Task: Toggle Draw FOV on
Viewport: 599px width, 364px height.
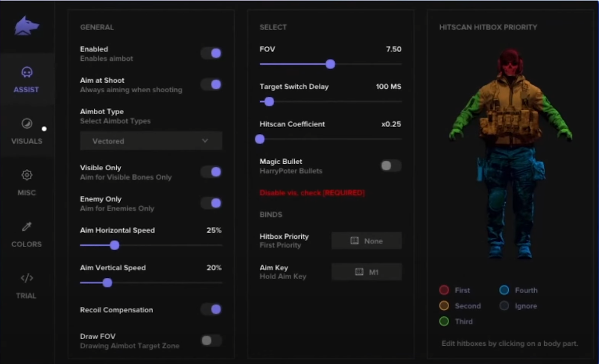Action: click(x=210, y=340)
